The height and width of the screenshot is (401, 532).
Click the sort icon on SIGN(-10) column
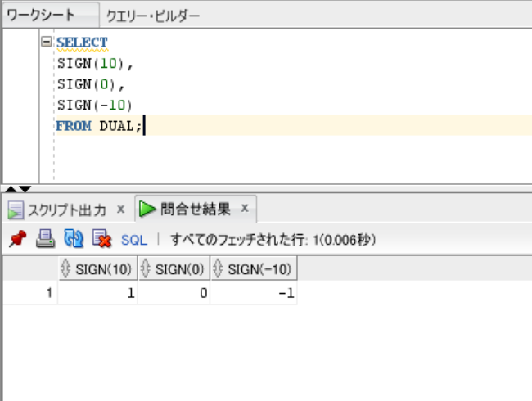click(218, 269)
